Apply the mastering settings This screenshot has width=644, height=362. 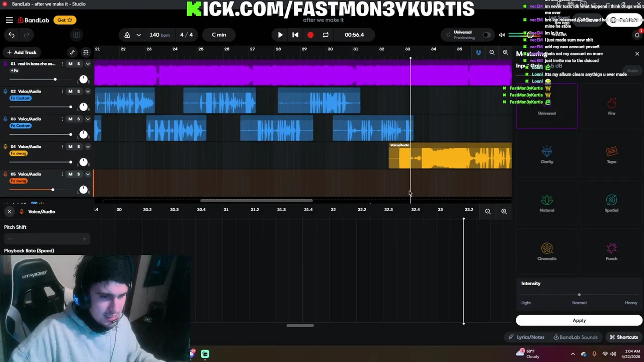579,320
